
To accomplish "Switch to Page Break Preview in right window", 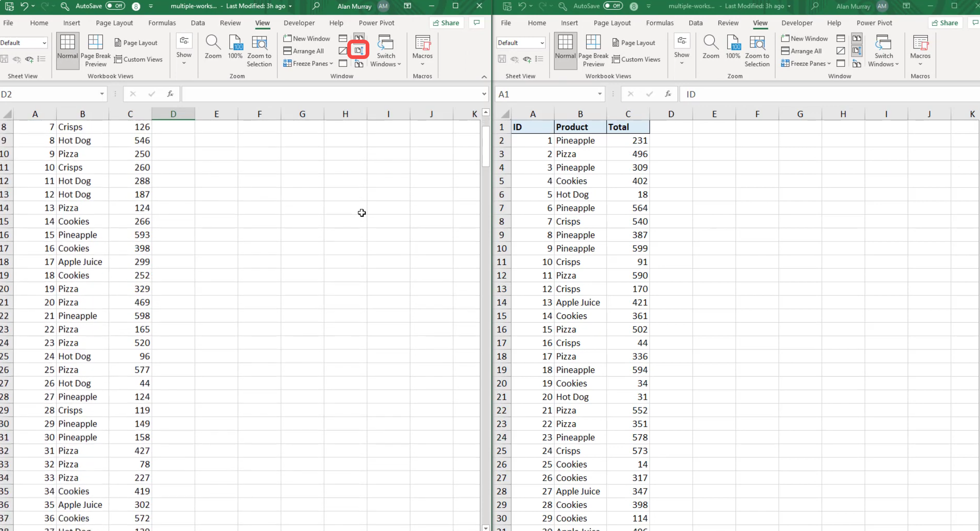I will (x=594, y=51).
